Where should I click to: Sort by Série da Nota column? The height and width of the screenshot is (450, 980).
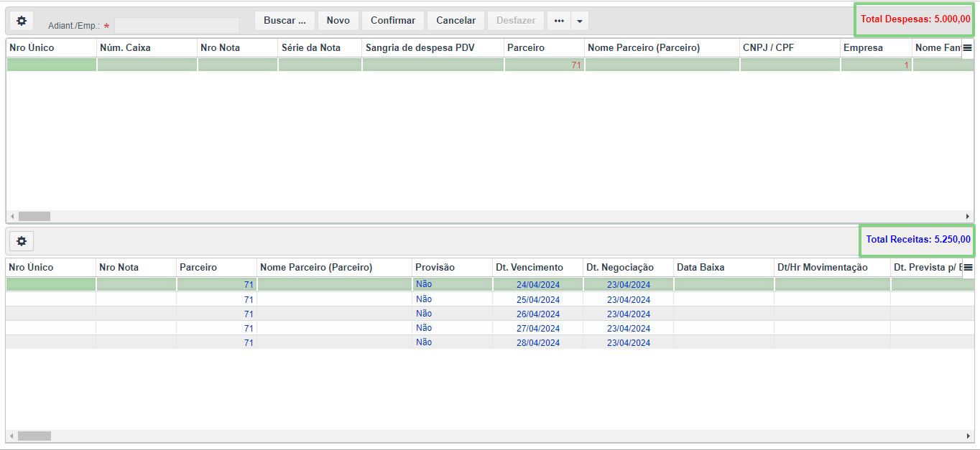[320, 47]
